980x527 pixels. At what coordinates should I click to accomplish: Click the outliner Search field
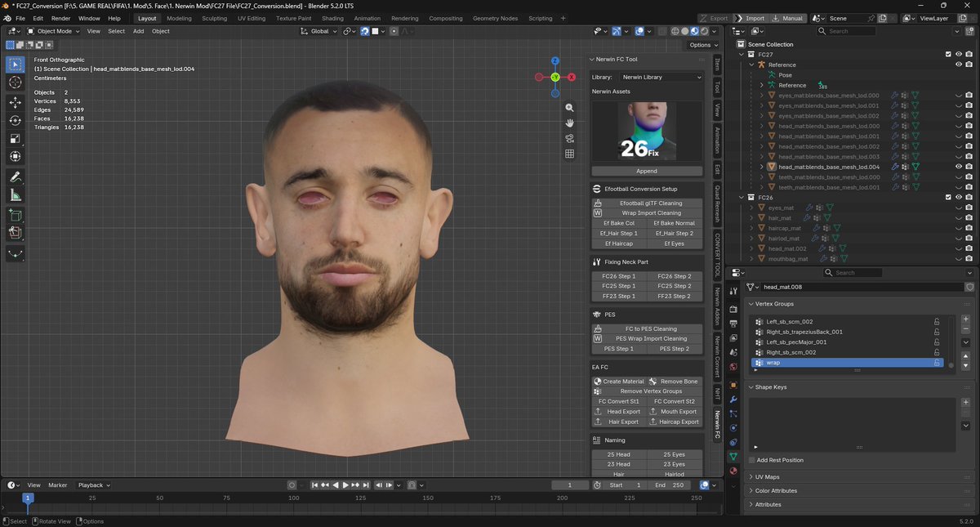pos(848,31)
